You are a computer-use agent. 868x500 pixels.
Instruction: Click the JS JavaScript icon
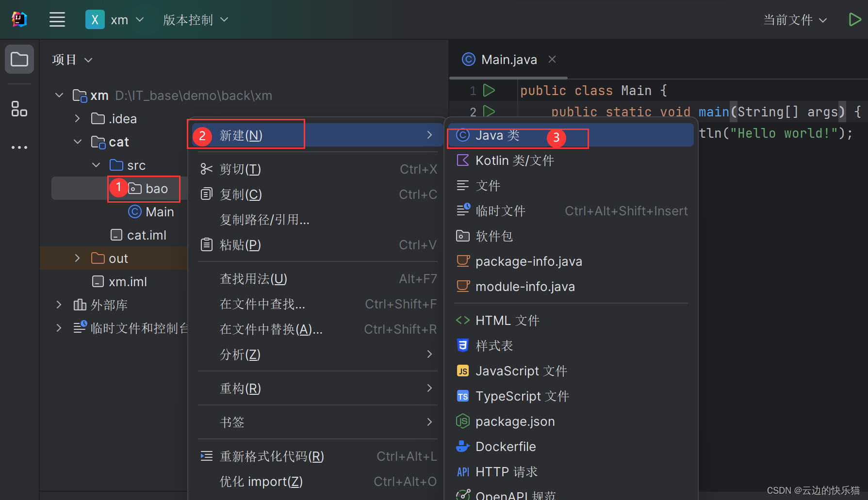[x=463, y=371]
